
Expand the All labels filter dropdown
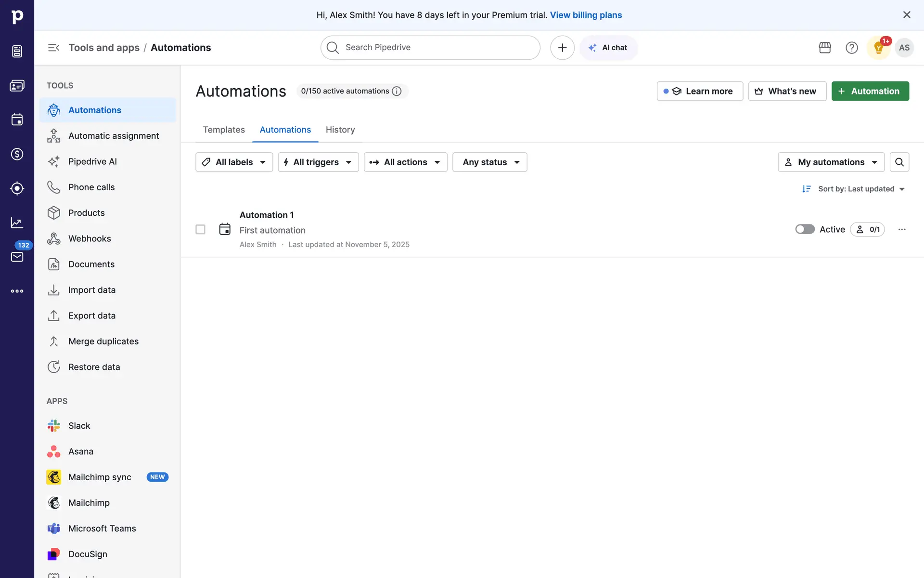pos(234,162)
